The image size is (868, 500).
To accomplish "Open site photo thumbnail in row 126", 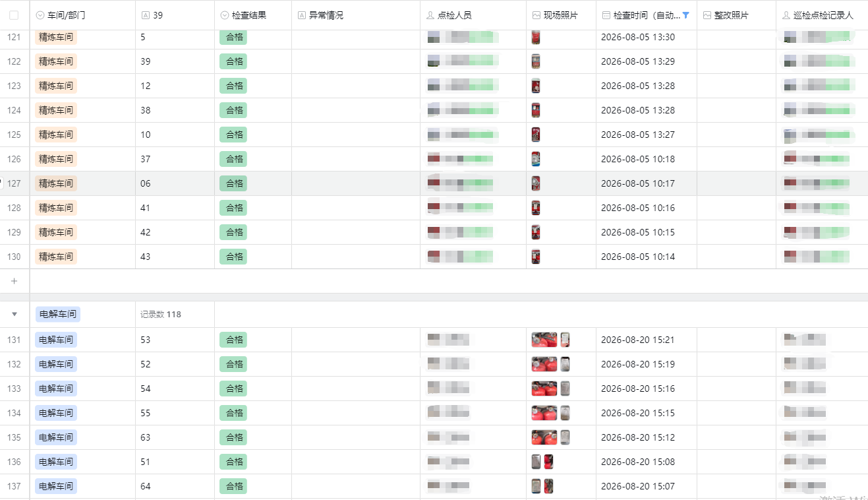I will pyautogui.click(x=536, y=159).
